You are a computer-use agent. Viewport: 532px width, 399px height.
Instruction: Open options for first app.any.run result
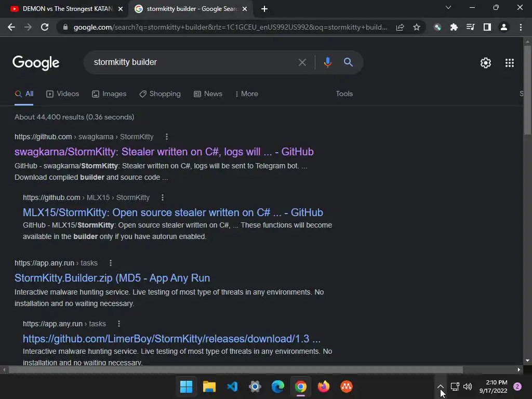click(x=111, y=263)
